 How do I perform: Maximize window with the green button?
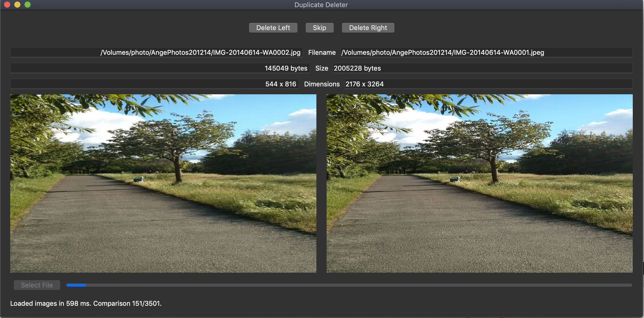[28, 5]
